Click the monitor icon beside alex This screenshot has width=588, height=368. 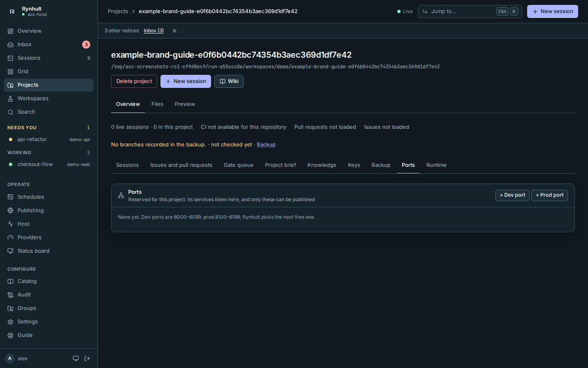click(x=76, y=359)
